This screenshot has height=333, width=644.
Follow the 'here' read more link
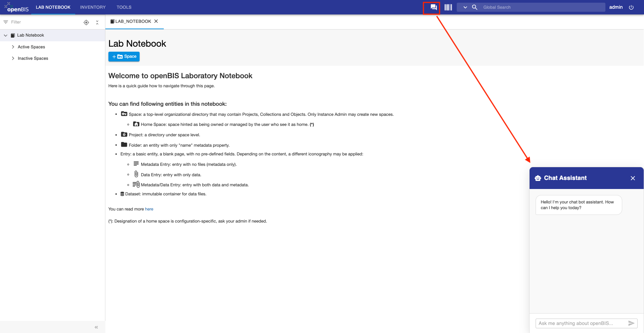click(149, 209)
